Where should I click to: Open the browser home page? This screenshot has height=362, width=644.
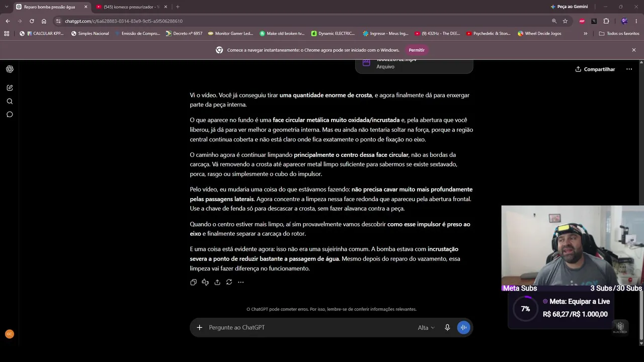pos(44,21)
